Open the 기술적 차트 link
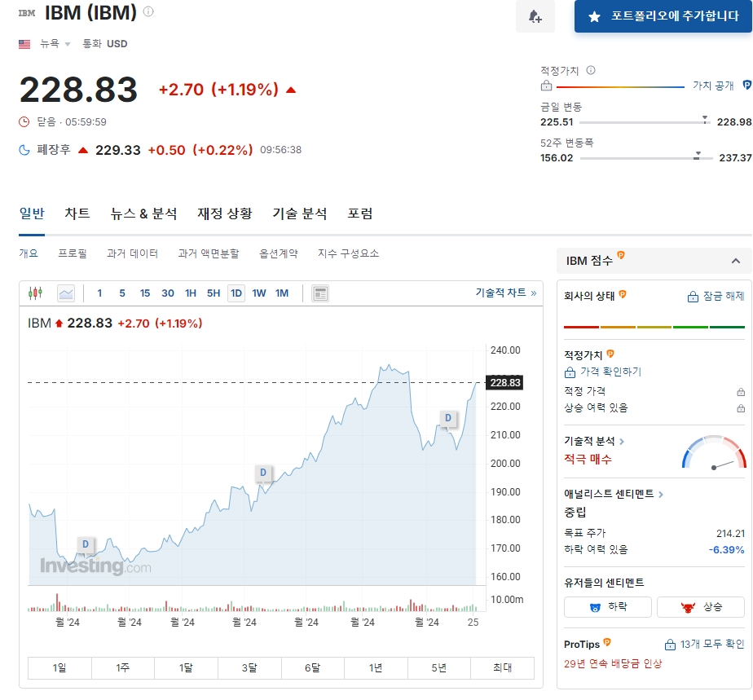The width and height of the screenshot is (753, 700). point(506,293)
